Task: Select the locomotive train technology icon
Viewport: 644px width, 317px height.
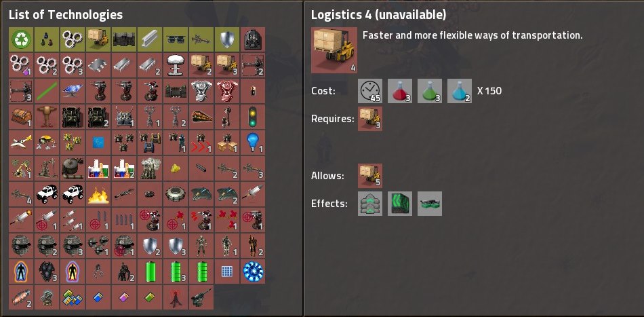Action: point(201,117)
